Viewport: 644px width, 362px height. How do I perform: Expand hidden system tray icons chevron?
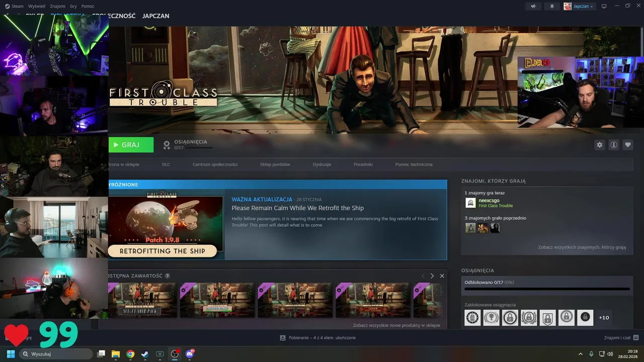[581, 354]
